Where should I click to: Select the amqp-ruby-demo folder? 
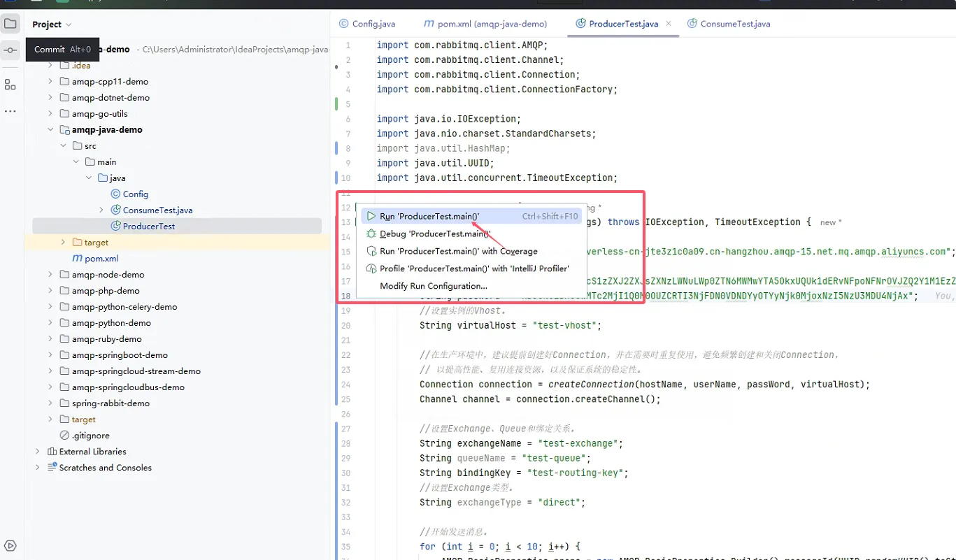point(107,339)
